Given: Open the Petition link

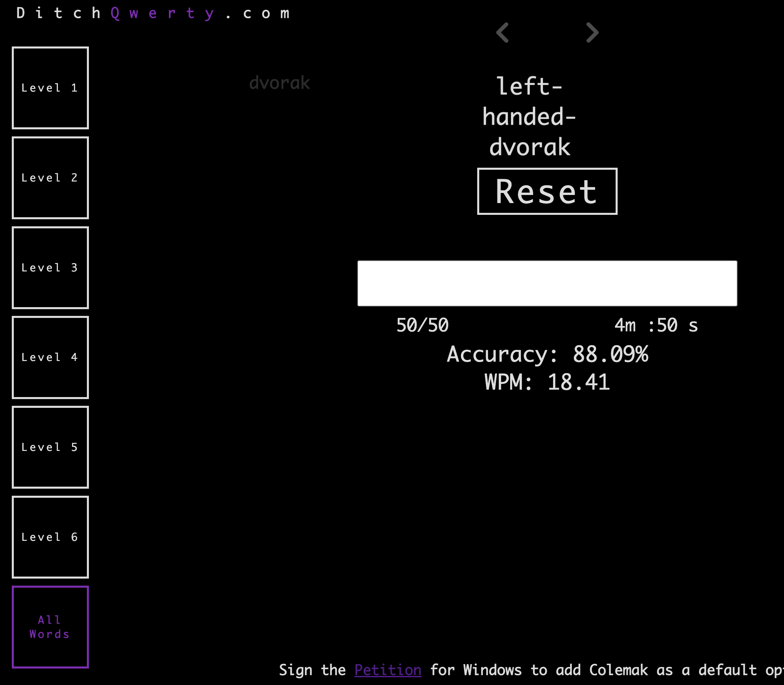Looking at the screenshot, I should pyautogui.click(x=388, y=670).
